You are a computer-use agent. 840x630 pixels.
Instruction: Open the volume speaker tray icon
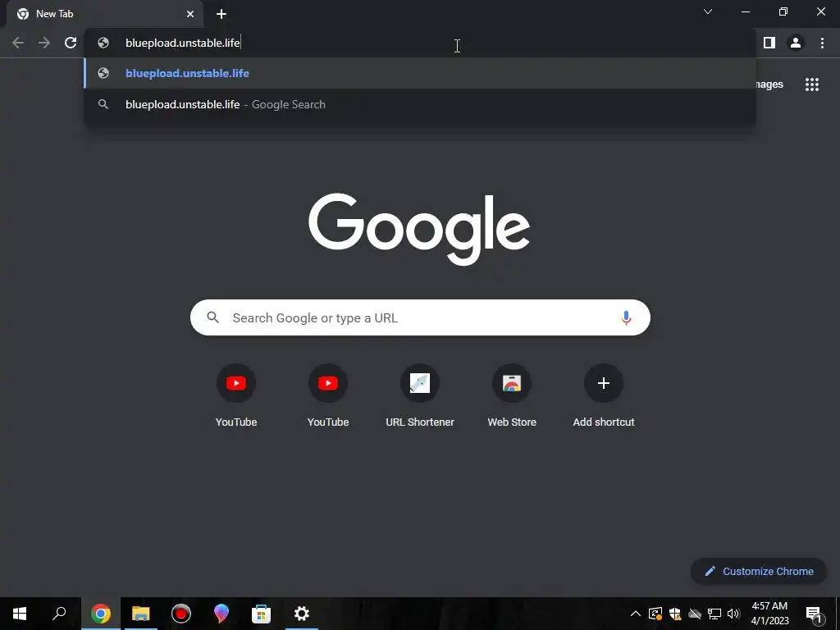733,614
